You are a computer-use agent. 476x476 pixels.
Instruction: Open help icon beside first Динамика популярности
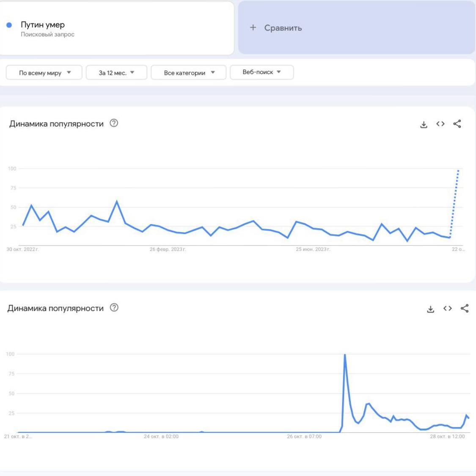coord(114,123)
